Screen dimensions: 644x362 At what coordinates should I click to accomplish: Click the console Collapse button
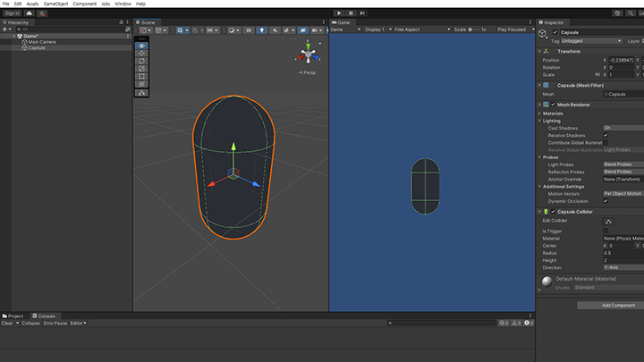30,324
